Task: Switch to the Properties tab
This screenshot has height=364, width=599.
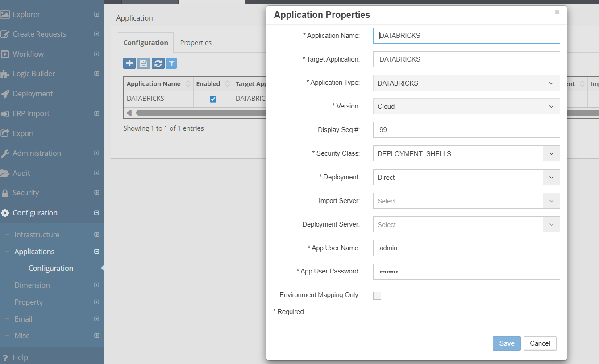Action: coord(196,42)
